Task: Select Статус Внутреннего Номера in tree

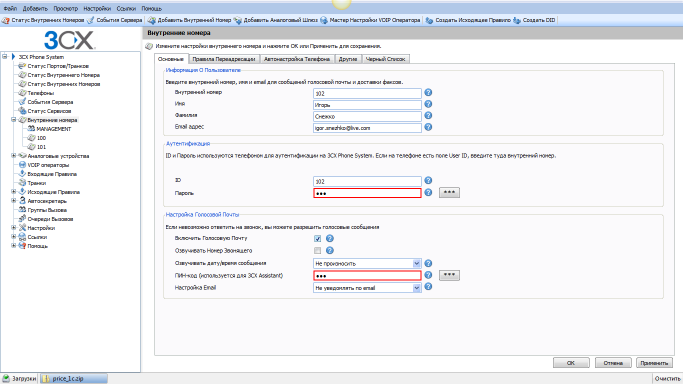Action: tap(64, 75)
